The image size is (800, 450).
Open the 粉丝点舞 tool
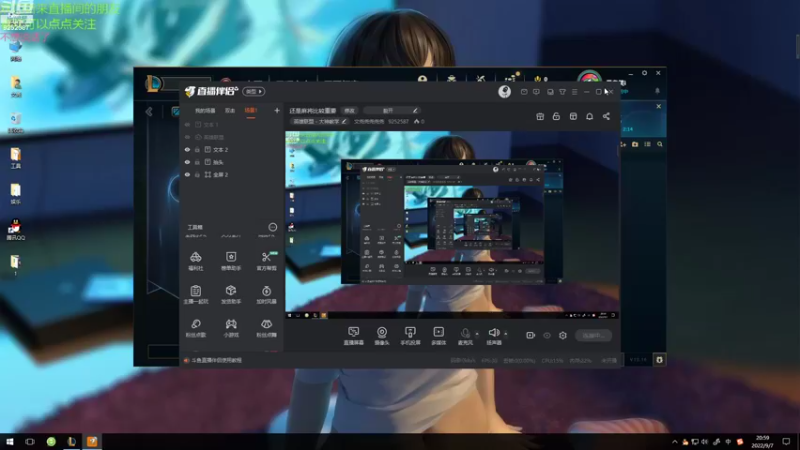[x=266, y=328]
